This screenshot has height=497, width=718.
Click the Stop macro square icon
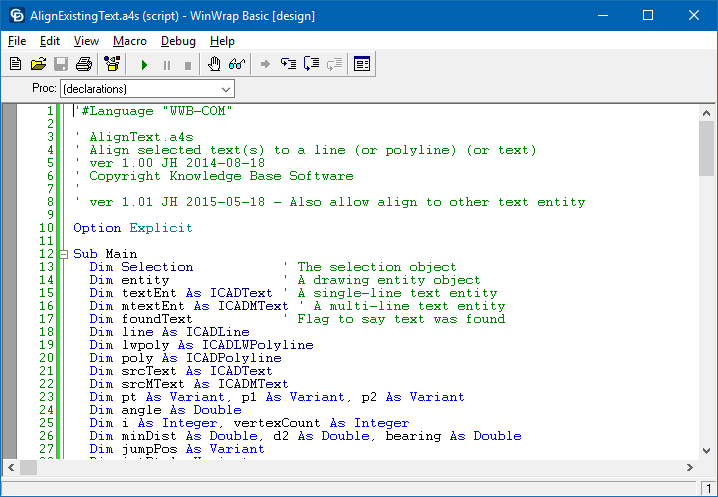click(188, 65)
